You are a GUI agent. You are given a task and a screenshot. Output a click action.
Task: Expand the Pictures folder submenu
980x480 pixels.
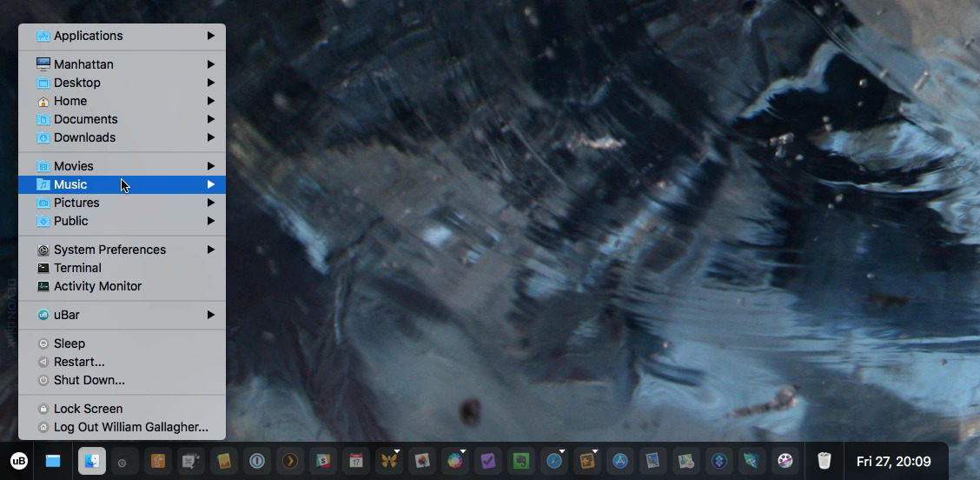pyautogui.click(x=122, y=203)
